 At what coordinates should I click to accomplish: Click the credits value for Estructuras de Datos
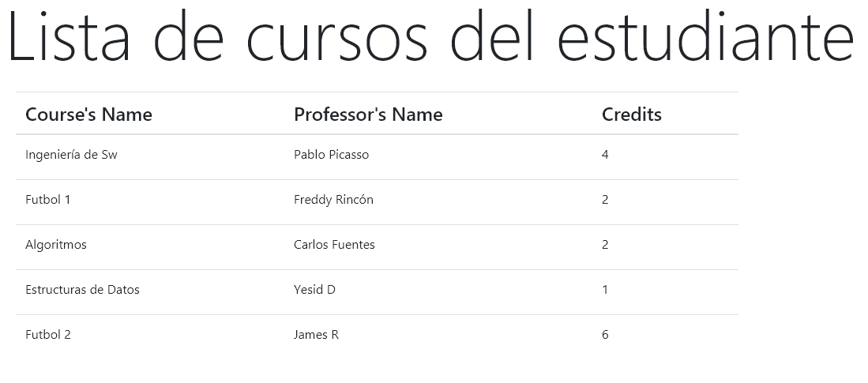(605, 290)
